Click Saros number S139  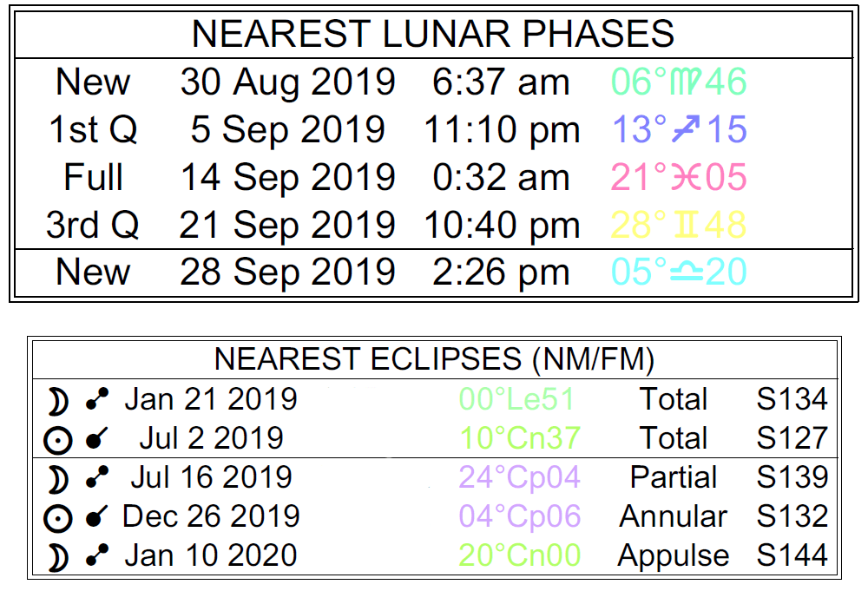(792, 478)
